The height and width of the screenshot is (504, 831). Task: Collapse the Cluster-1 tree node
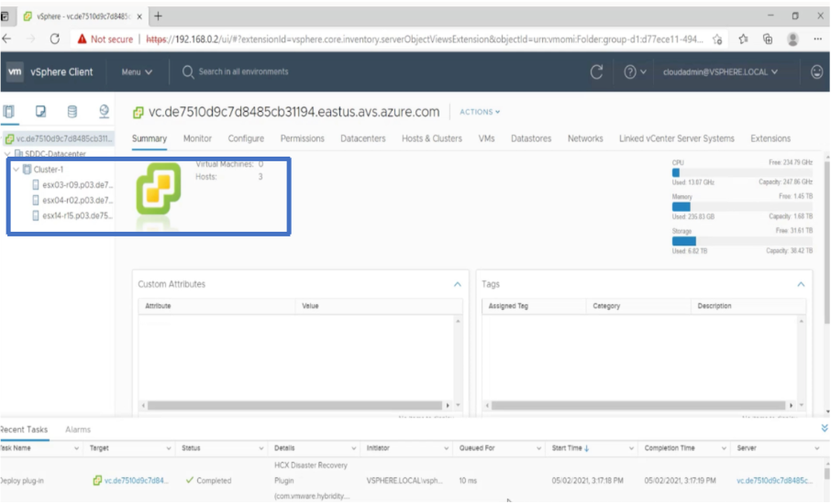[x=16, y=170]
